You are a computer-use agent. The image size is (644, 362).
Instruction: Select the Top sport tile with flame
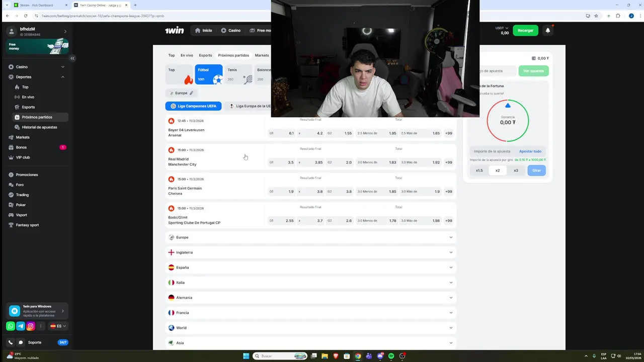click(180, 74)
